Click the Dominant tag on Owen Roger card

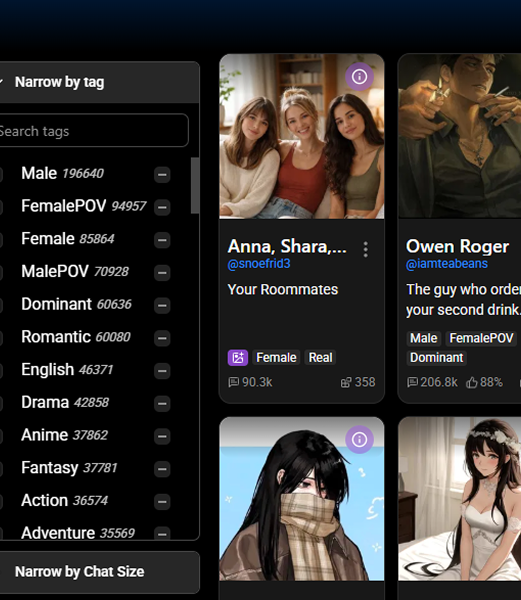(x=436, y=358)
